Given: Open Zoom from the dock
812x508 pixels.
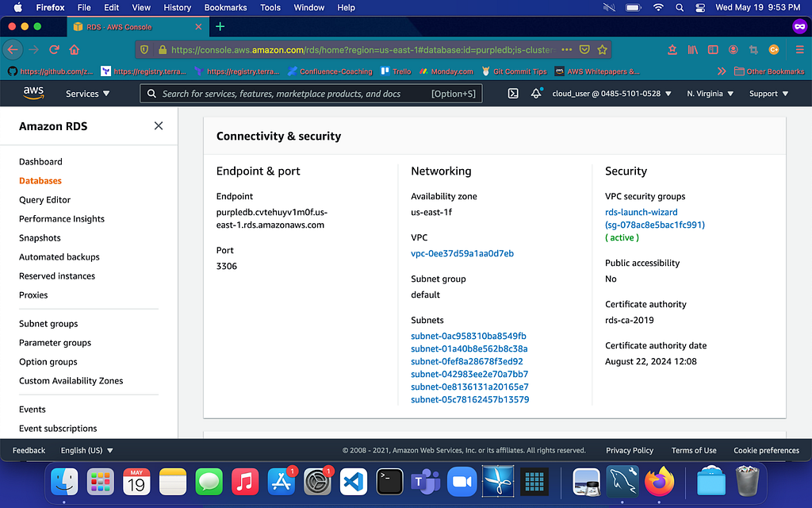Looking at the screenshot, I should 462,482.
